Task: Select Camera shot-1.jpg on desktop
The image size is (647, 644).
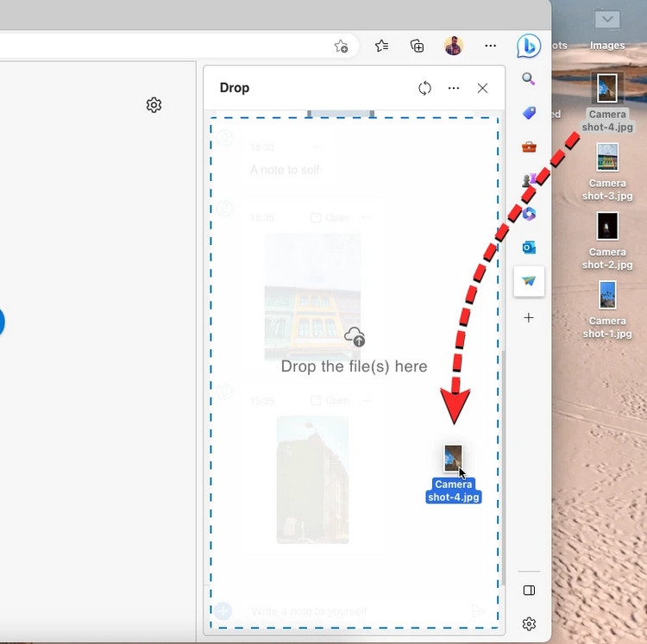Action: point(607,309)
